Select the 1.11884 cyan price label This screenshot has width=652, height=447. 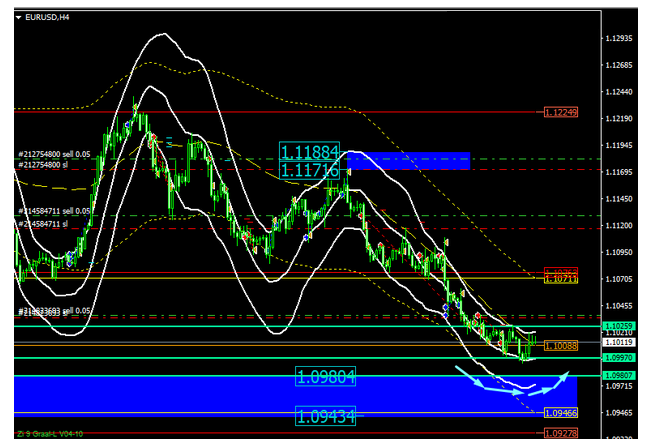click(x=309, y=152)
